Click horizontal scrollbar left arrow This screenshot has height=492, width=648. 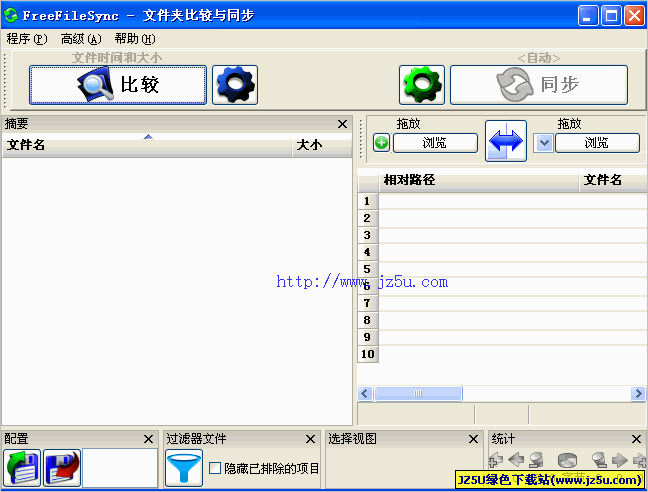click(x=364, y=393)
